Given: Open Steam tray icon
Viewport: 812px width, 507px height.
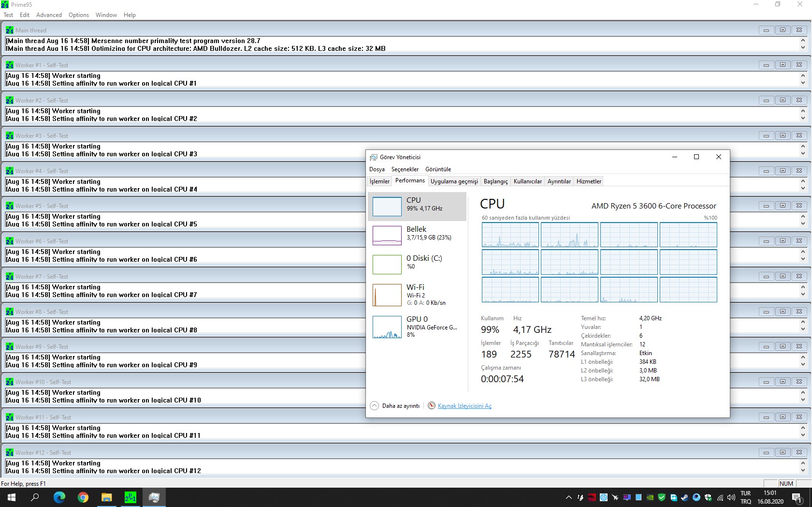Looking at the screenshot, I should click(x=685, y=497).
